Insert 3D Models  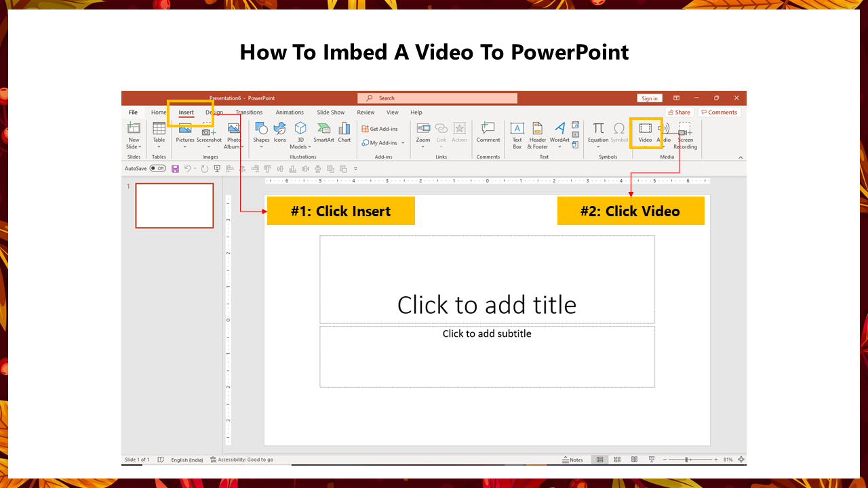tap(300, 136)
